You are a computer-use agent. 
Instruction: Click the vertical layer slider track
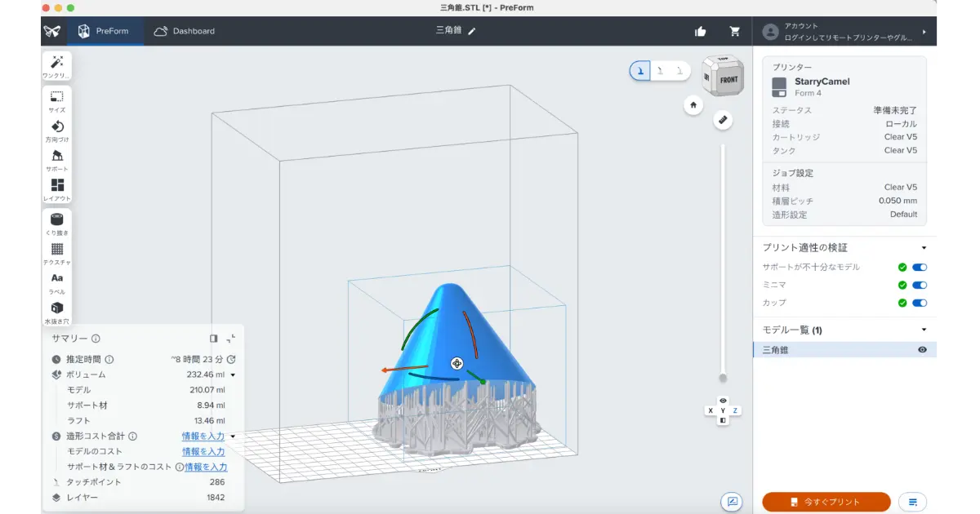(x=722, y=259)
